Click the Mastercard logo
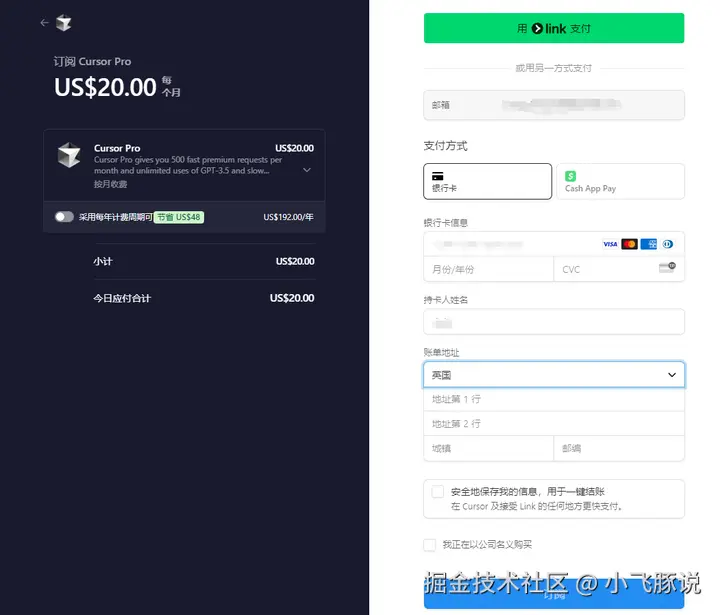The image size is (720, 615). [x=629, y=244]
